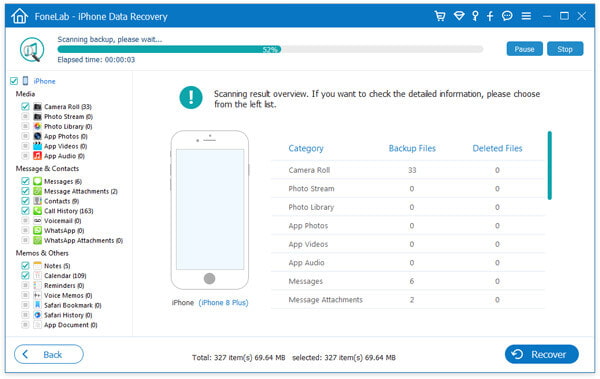Viewport: 600px width, 379px height.
Task: Click the Safari History compass icon
Action: click(x=37, y=315)
